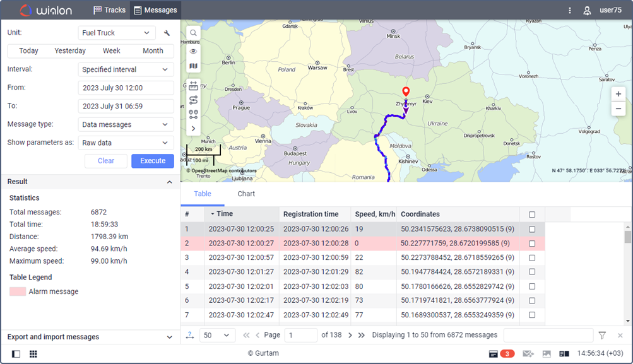
Task: Toggle the eye visibility map tool
Action: click(193, 51)
